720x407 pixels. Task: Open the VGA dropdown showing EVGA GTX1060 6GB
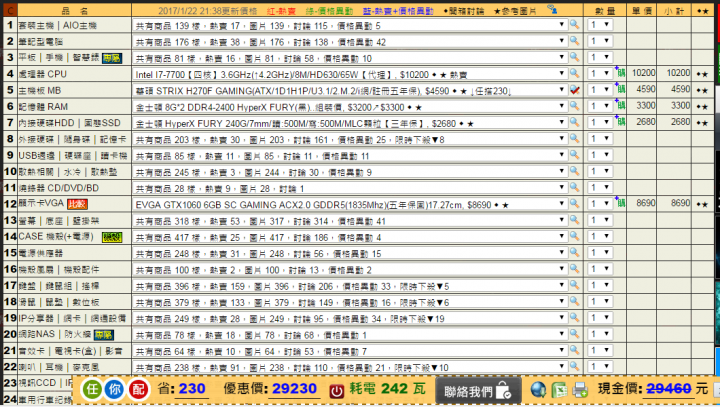[350, 204]
